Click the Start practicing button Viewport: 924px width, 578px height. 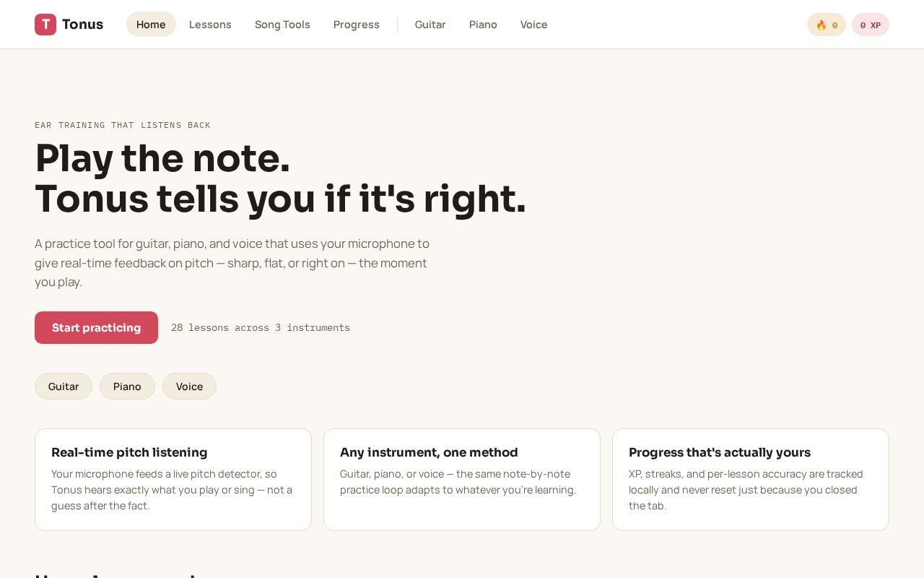[x=96, y=328]
